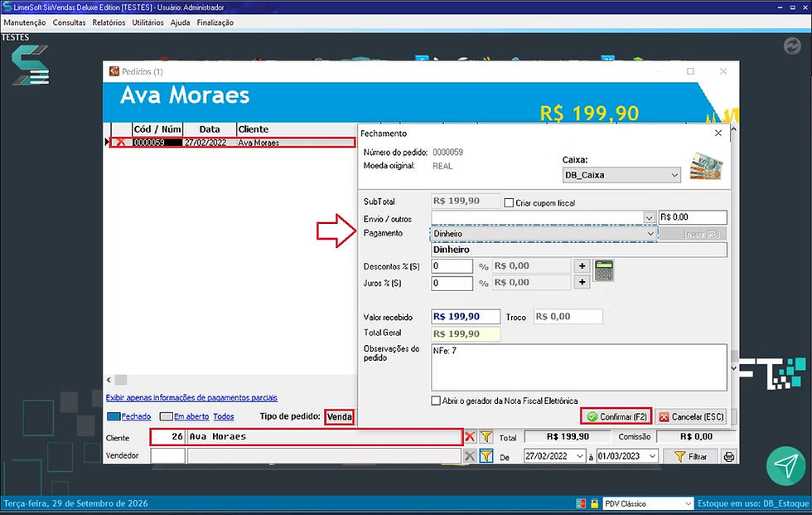The image size is (812, 515).
Task: Check Abrir o gerador da Nota Fiscal Eletrônica
Action: coord(436,401)
